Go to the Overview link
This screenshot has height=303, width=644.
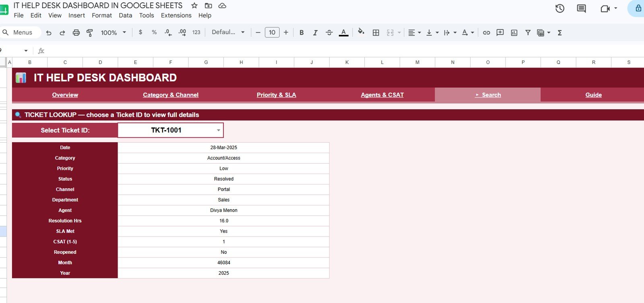(65, 95)
